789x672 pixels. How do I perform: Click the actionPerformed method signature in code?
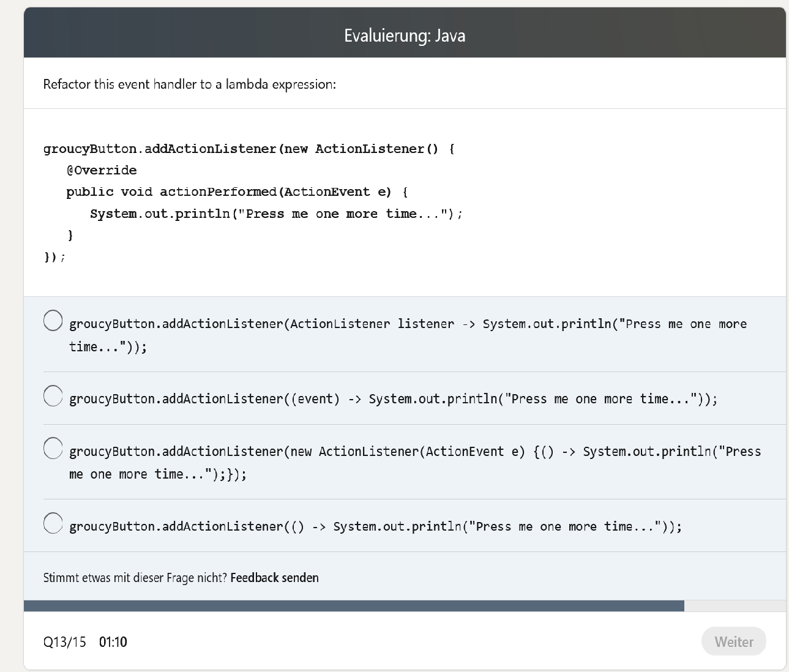[x=237, y=192]
